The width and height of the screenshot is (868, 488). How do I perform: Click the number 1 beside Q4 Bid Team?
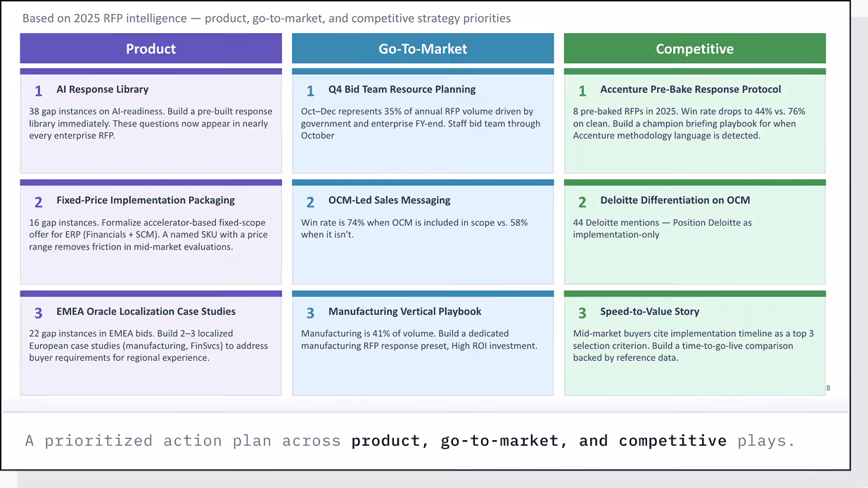coord(310,91)
